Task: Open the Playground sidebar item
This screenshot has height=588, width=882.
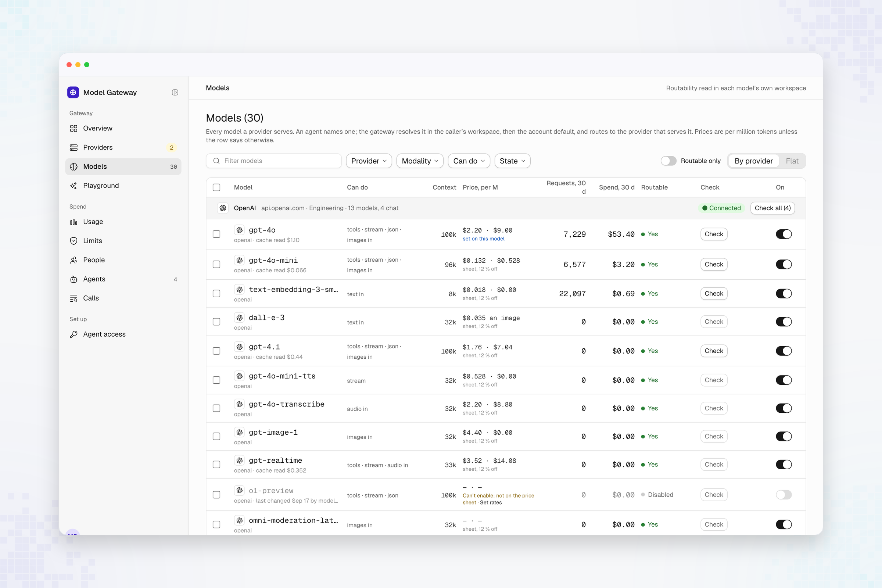Action: (123, 186)
